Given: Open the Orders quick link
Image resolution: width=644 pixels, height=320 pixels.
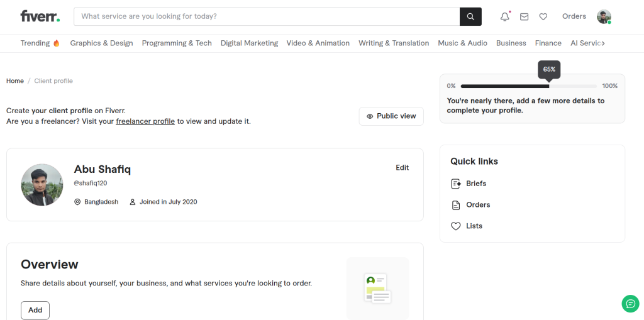Looking at the screenshot, I should [x=478, y=205].
